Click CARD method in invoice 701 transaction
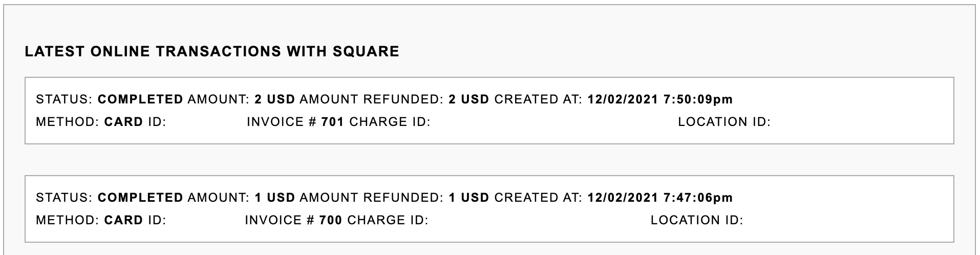 coord(123,122)
